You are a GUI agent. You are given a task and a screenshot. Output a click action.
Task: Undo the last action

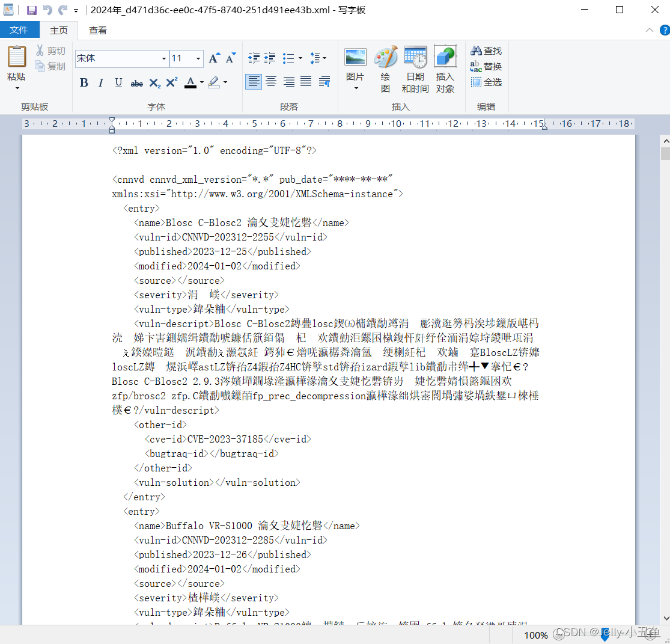[47, 10]
